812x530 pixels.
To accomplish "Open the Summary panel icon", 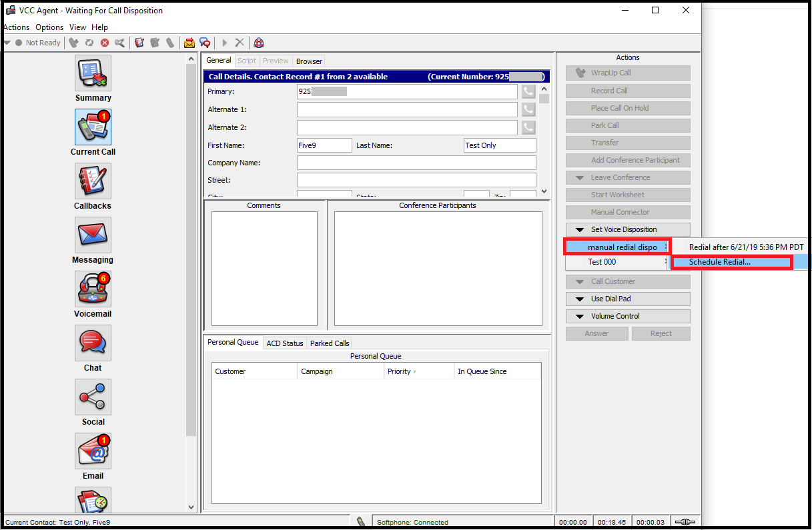I will 93,73.
